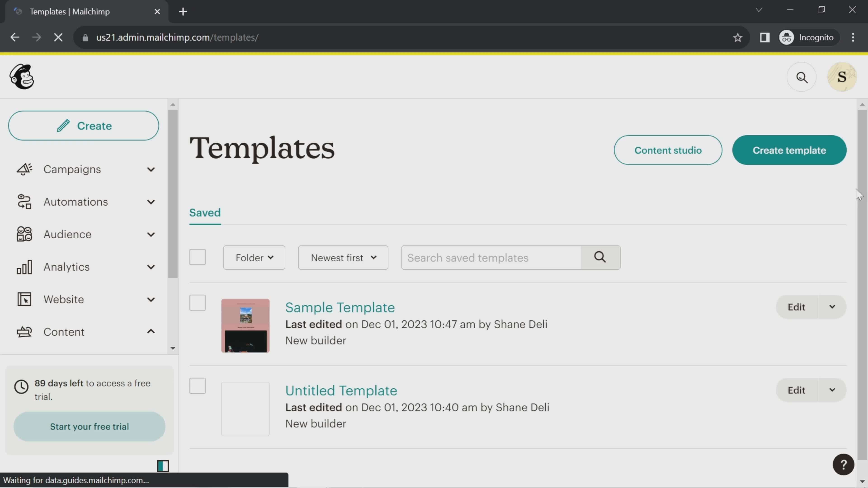
Task: Click the Content studio button
Action: coord(668,150)
